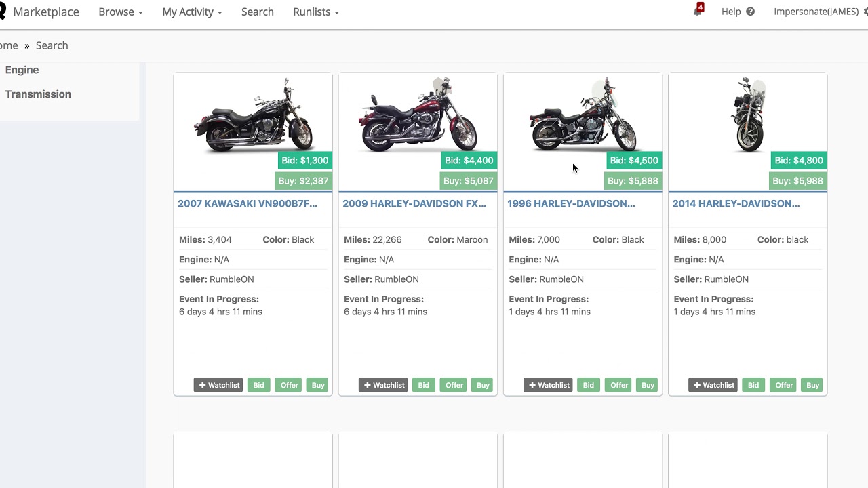Click Bid on the 2007 Kawasaki card

click(258, 385)
